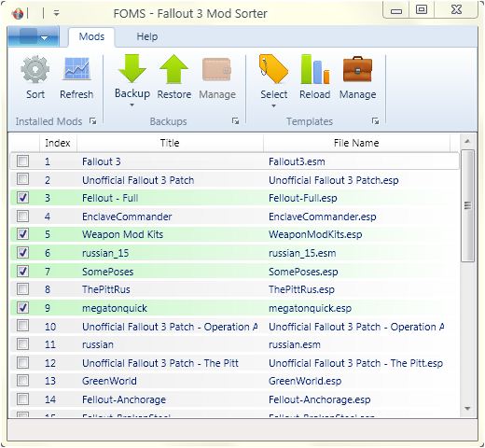485x448 pixels.
Task: Select the EnclaveCommander title
Action: click(127, 217)
